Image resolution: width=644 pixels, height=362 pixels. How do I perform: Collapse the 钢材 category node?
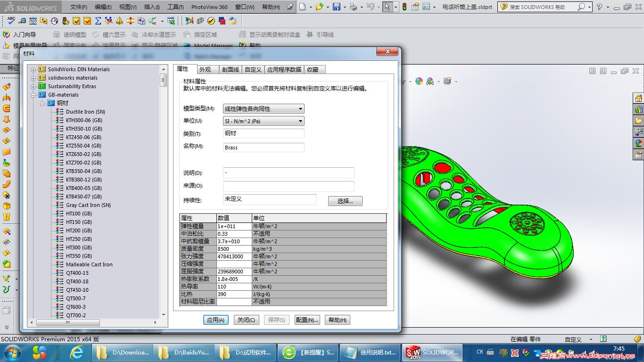[x=42, y=103]
